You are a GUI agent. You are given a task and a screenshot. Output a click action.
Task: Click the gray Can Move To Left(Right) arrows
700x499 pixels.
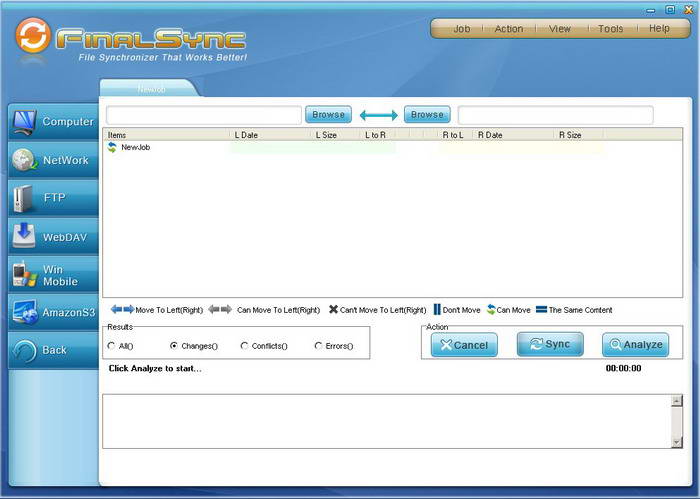coord(220,309)
